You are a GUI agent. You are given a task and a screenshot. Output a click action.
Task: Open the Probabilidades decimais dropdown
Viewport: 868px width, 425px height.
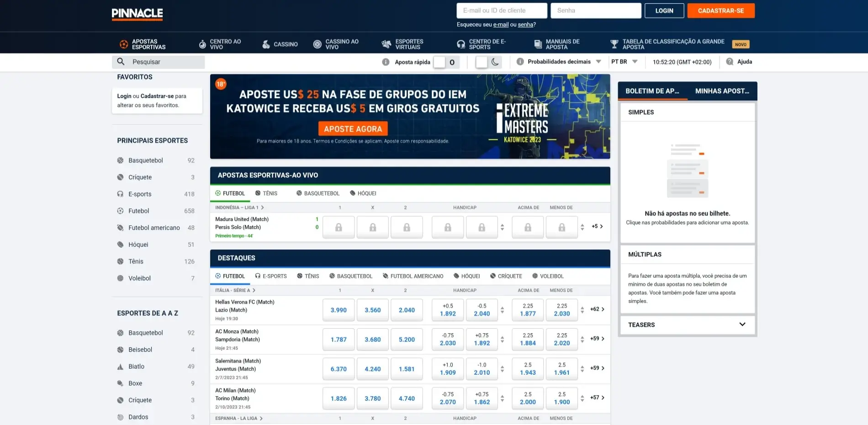click(598, 62)
